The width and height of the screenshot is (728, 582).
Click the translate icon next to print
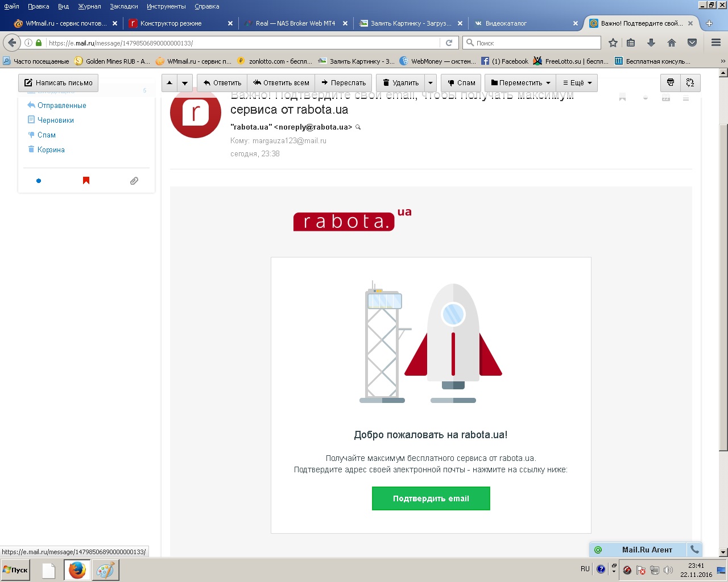point(690,82)
